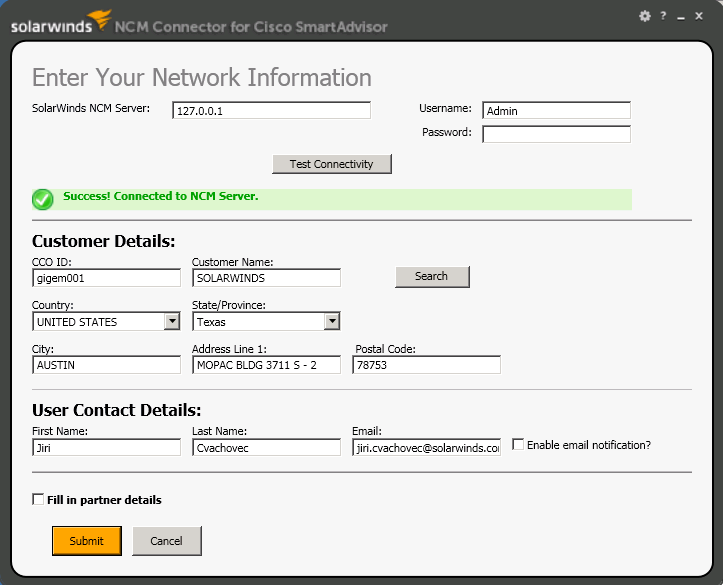This screenshot has width=723, height=585.
Task: Click the 'User Contact Details:' heading
Action: (117, 410)
